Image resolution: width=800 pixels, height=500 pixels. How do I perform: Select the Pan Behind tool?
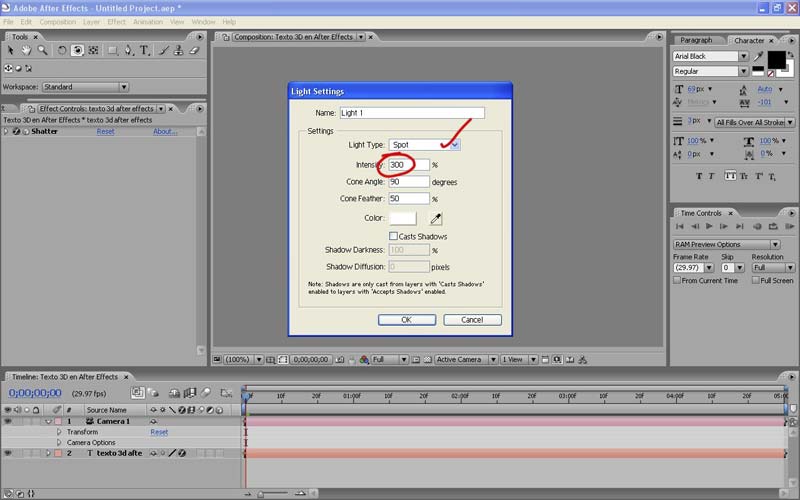93,50
